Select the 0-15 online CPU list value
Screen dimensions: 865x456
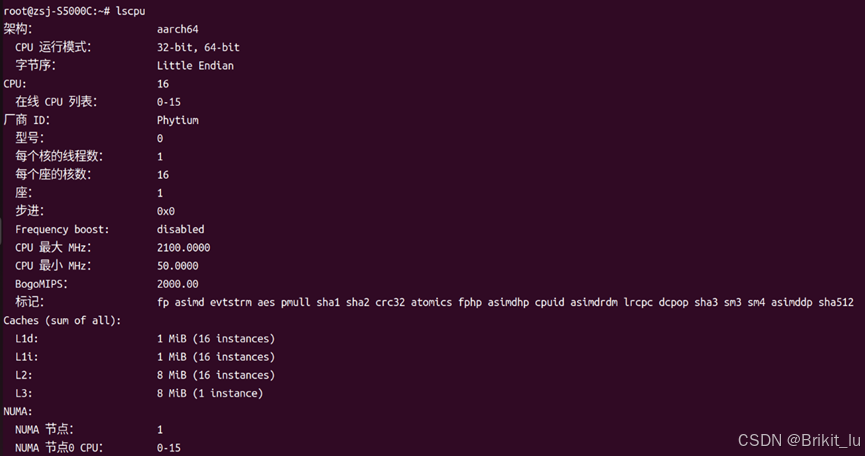click(168, 102)
